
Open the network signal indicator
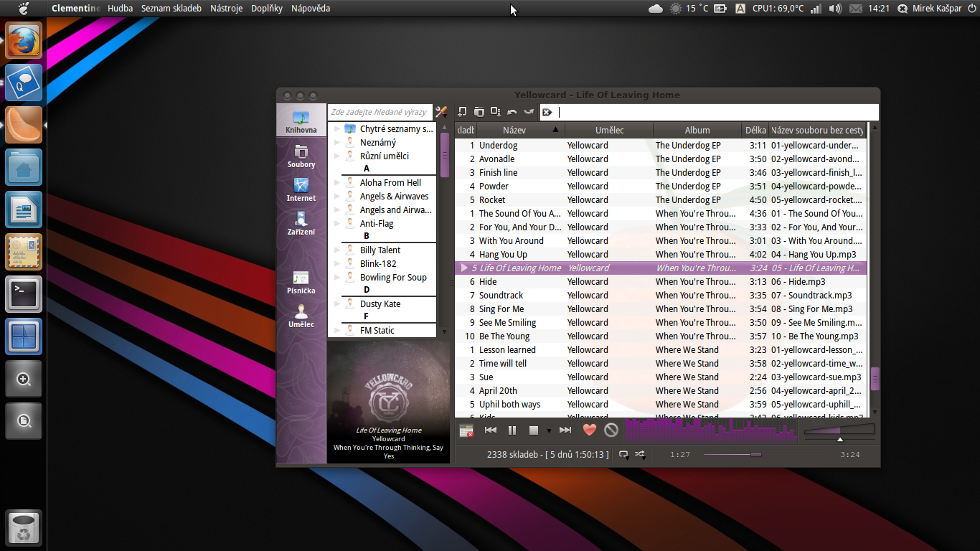[816, 9]
